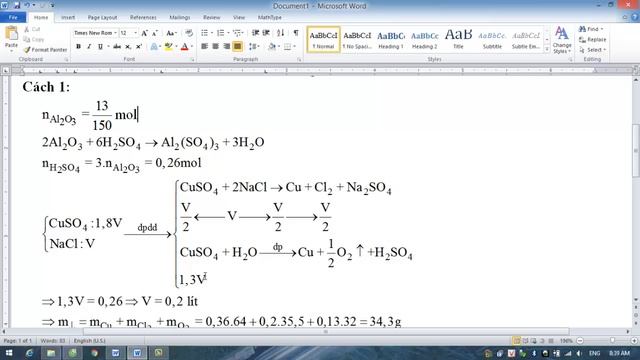The height and width of the screenshot is (360, 640).
Task: Switch to the Mailings tab
Action: 180,18
